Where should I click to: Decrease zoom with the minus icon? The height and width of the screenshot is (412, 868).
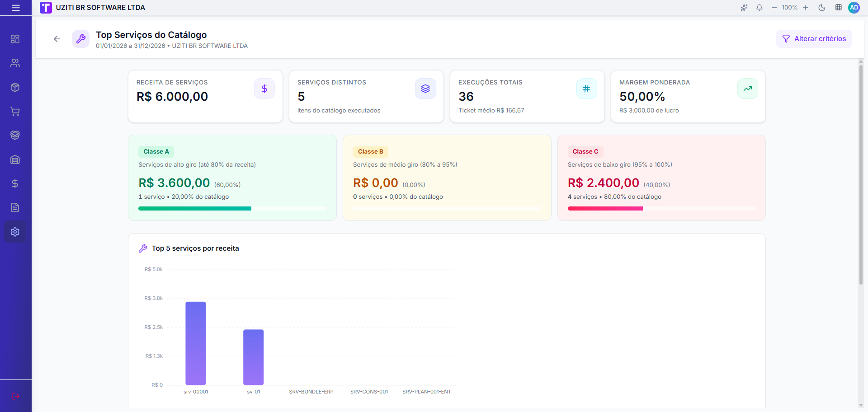point(774,8)
